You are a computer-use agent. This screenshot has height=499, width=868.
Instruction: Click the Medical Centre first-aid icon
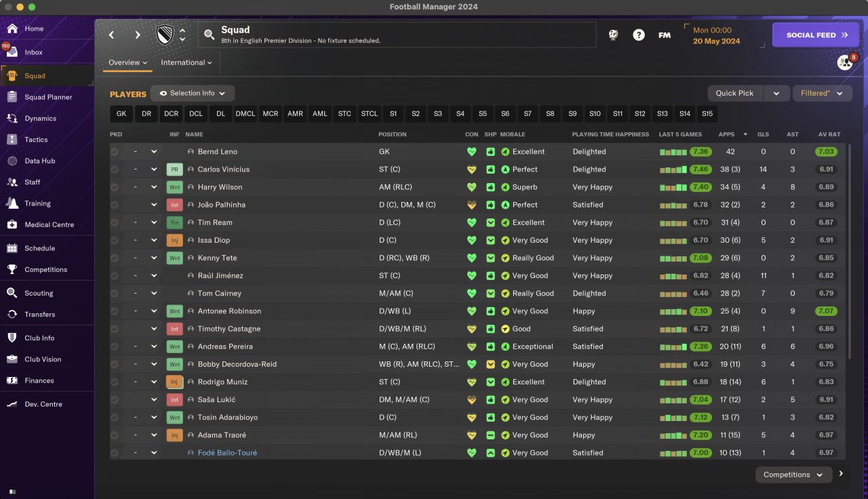[12, 224]
